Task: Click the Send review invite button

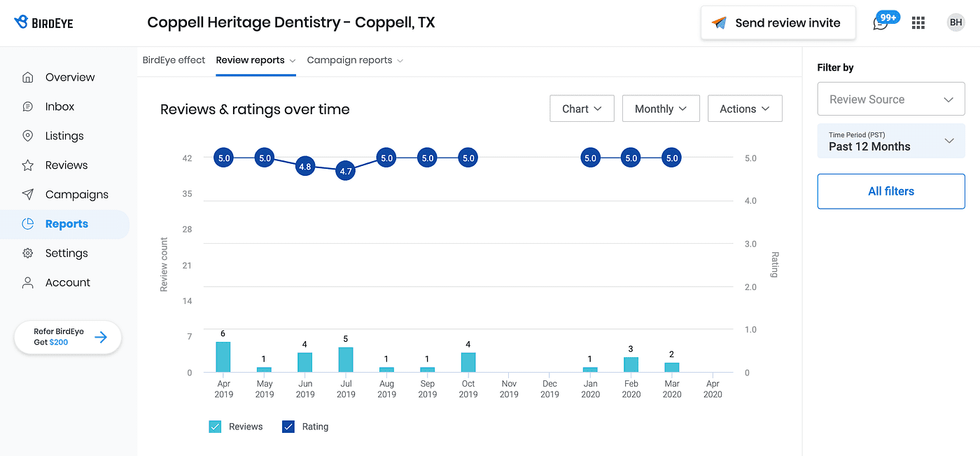Action: click(778, 22)
